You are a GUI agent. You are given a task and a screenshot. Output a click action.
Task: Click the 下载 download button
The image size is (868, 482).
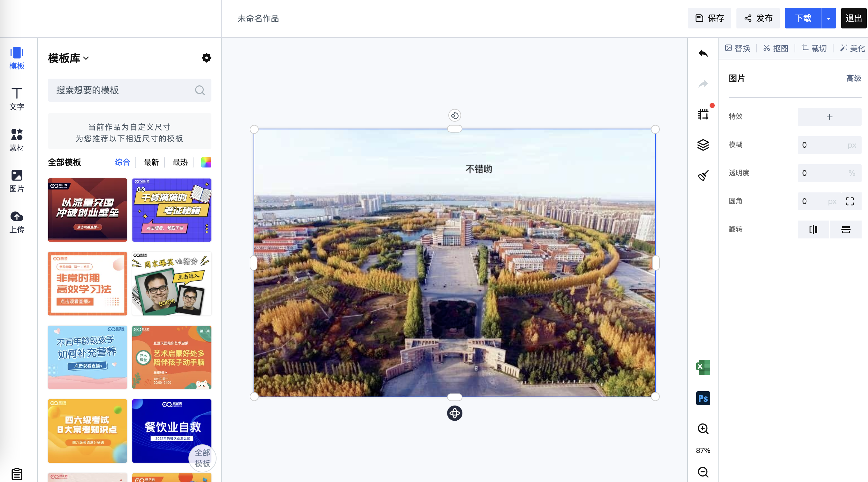coord(803,18)
